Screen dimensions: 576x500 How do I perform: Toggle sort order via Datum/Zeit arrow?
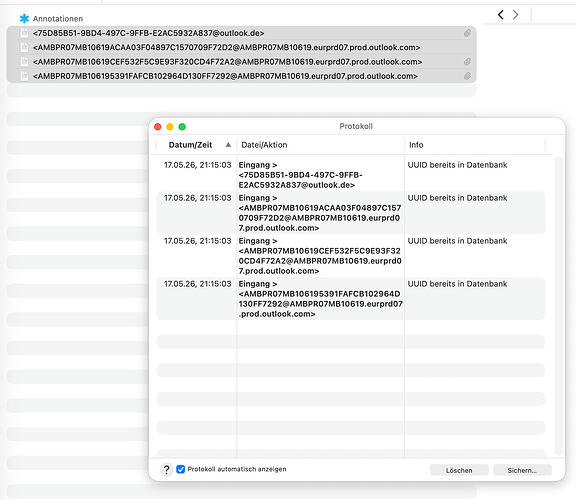pos(228,145)
